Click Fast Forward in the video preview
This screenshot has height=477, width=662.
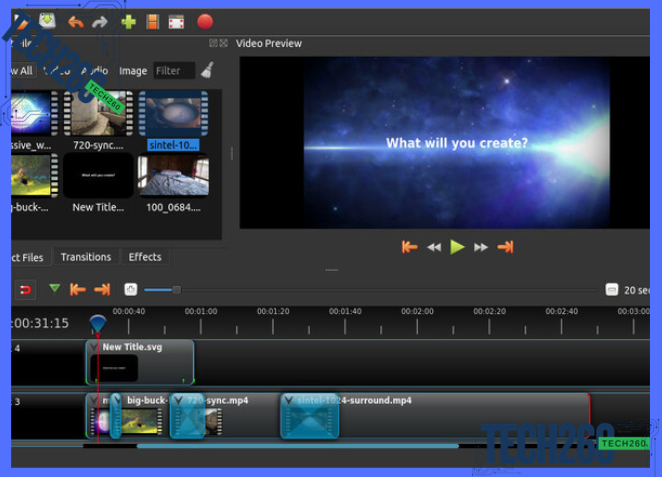tap(481, 247)
